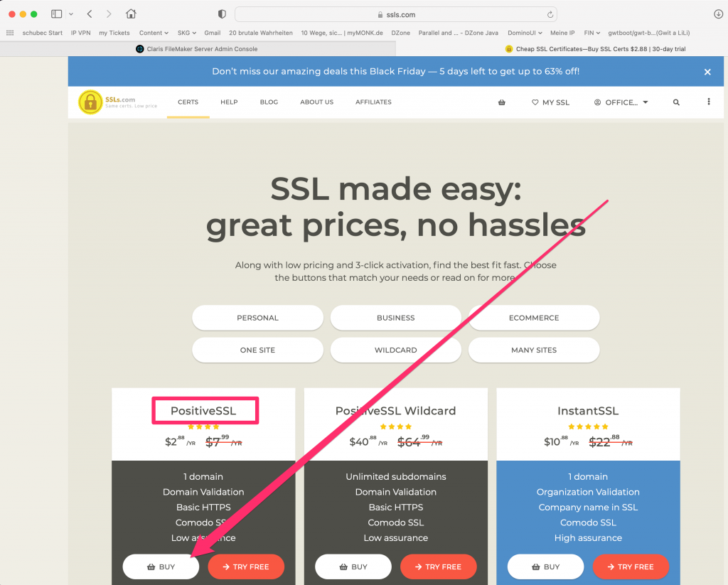Open the CERTS menu item
728x585 pixels.
[188, 102]
